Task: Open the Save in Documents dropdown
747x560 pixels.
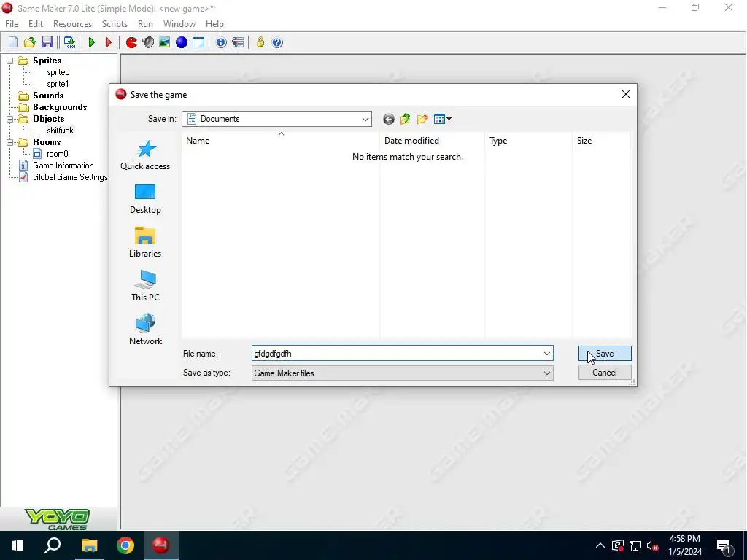Action: point(276,119)
